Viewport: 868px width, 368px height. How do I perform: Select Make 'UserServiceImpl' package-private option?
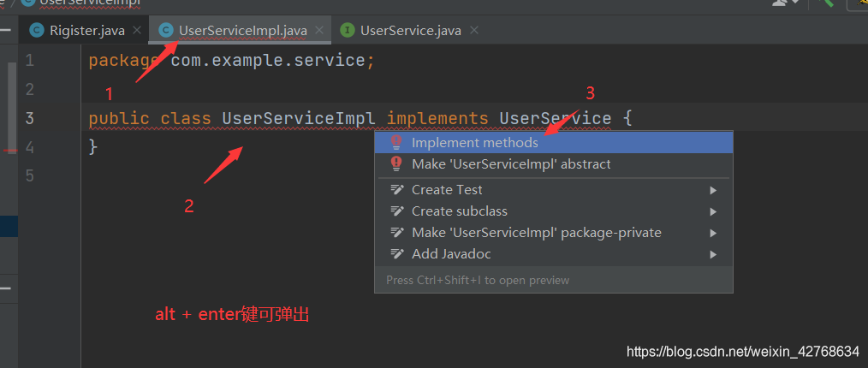537,233
